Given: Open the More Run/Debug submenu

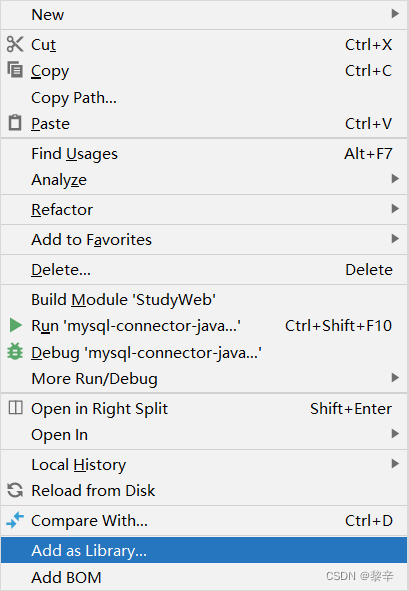Looking at the screenshot, I should tap(204, 378).
